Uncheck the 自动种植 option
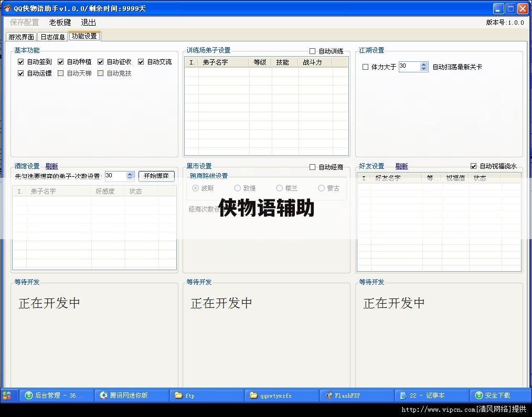532x417 pixels. click(x=61, y=62)
